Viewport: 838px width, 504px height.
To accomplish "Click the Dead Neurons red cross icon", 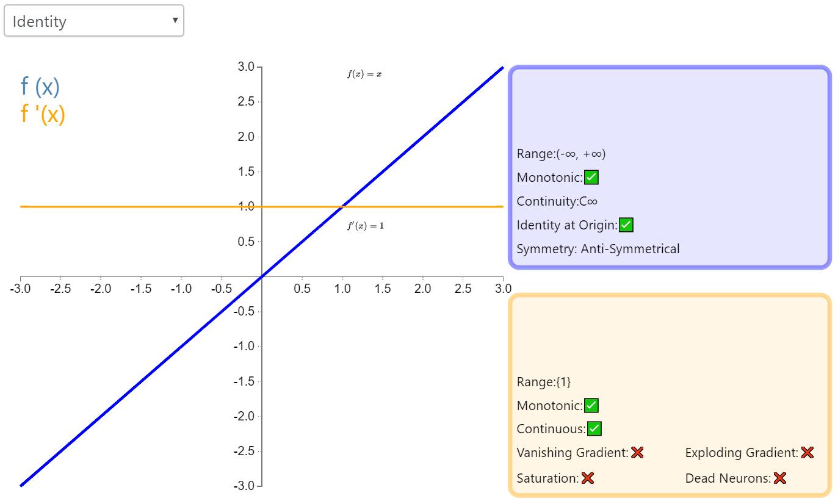I will click(x=779, y=478).
